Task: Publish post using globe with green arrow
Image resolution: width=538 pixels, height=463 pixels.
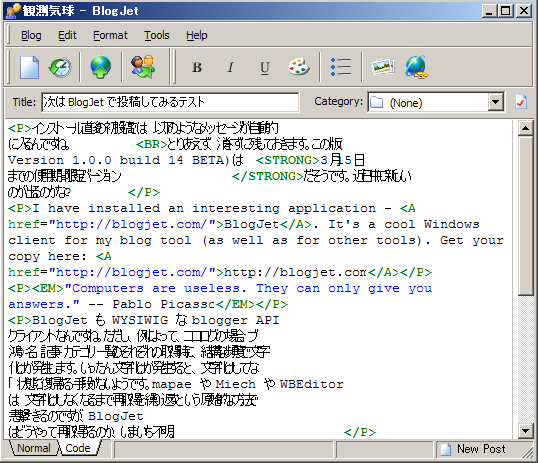Action: (101, 67)
